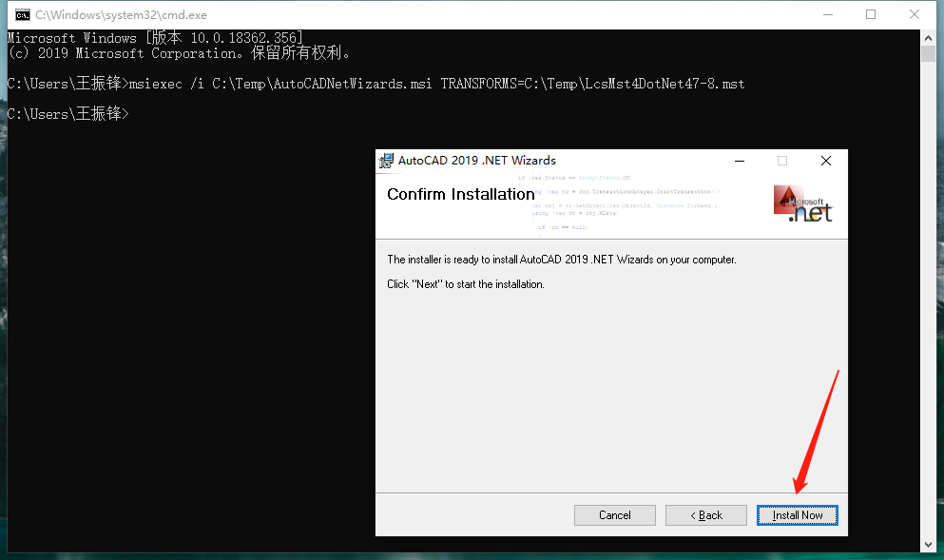The image size is (944, 560).
Task: Cancel the AutoCAD 2019 .NET Wizards installation
Action: click(x=614, y=514)
